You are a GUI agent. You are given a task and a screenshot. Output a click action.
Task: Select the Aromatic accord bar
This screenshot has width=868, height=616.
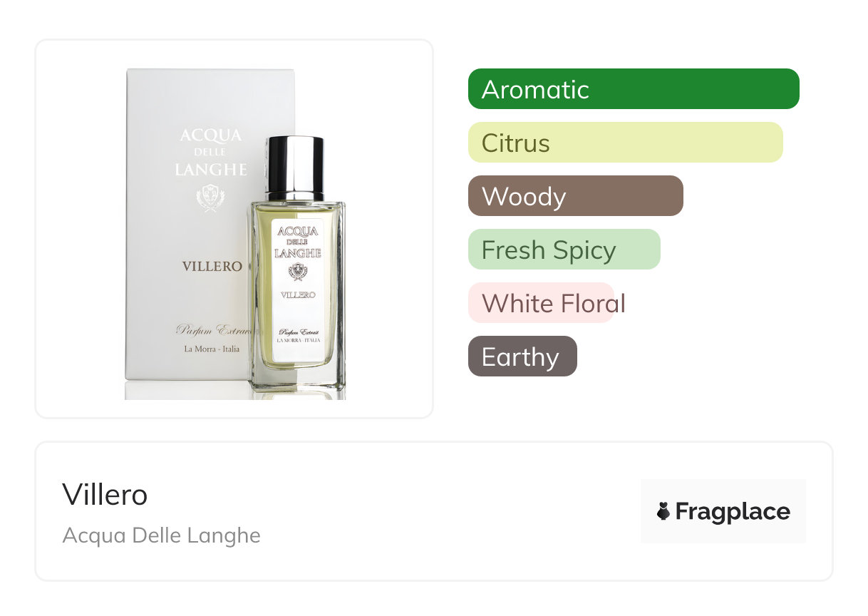point(634,89)
